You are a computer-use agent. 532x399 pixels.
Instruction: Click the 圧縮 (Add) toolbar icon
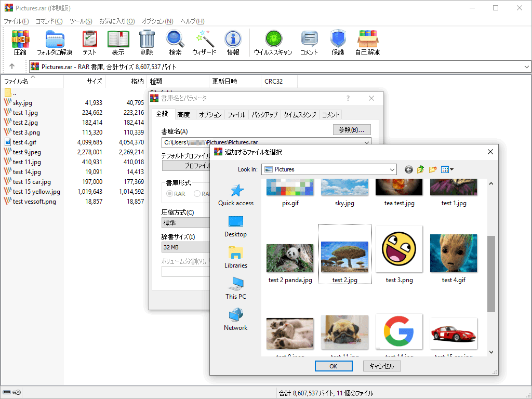(20, 43)
